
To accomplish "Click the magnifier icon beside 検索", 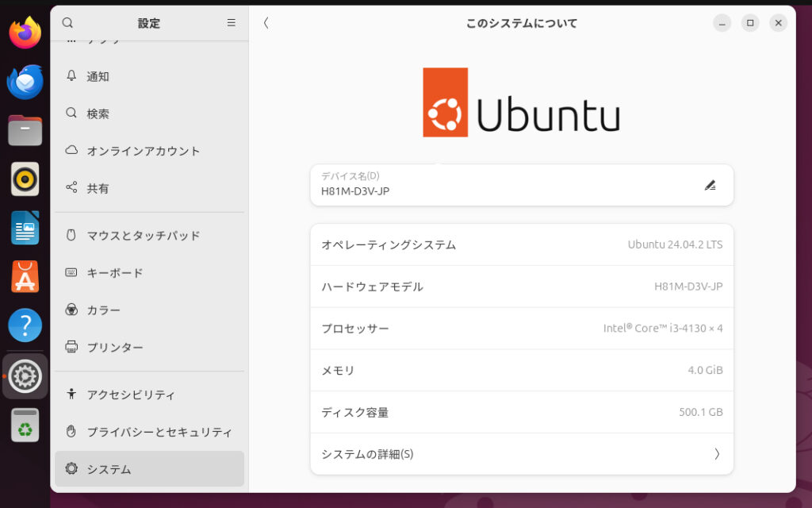I will [71, 113].
